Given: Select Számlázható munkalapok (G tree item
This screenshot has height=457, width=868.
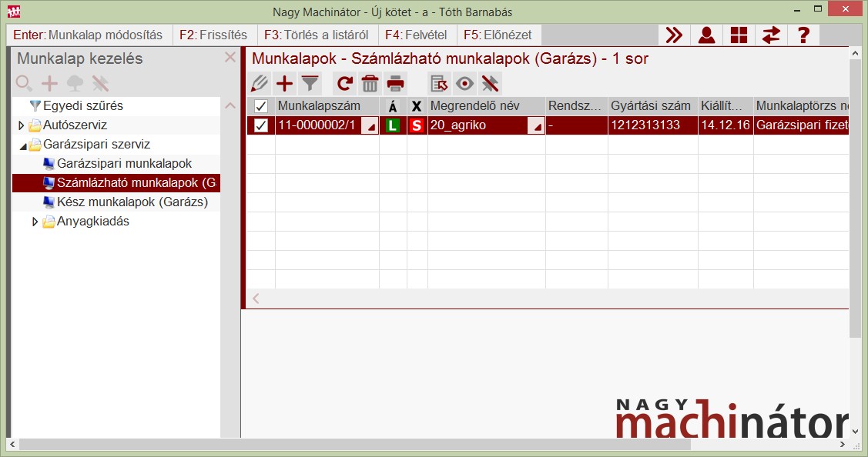Looking at the screenshot, I should click(136, 183).
